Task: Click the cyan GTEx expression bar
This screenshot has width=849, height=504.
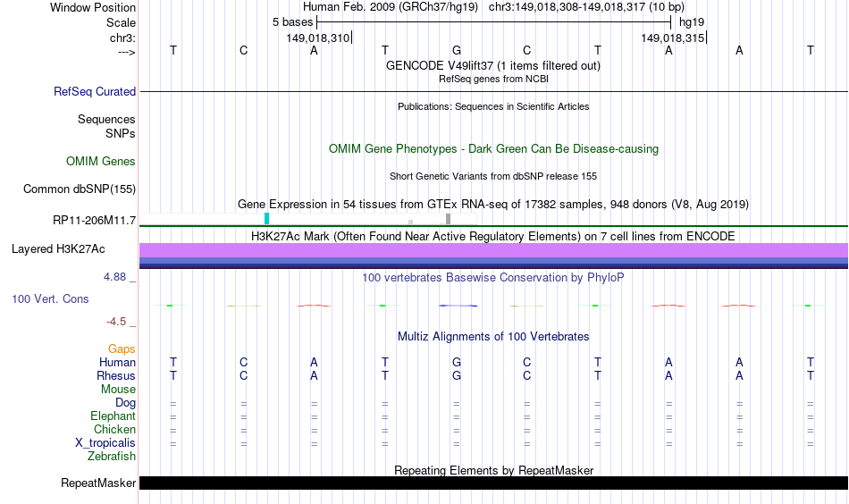Action: pos(266,219)
